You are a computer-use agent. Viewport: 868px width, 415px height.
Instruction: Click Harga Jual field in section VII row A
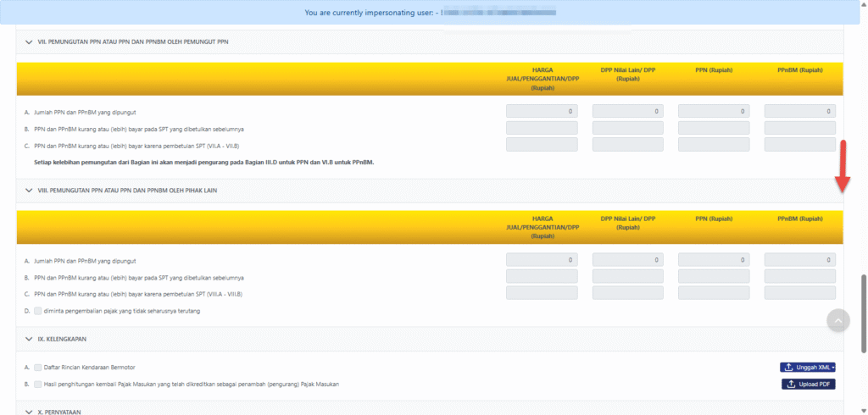[542, 111]
